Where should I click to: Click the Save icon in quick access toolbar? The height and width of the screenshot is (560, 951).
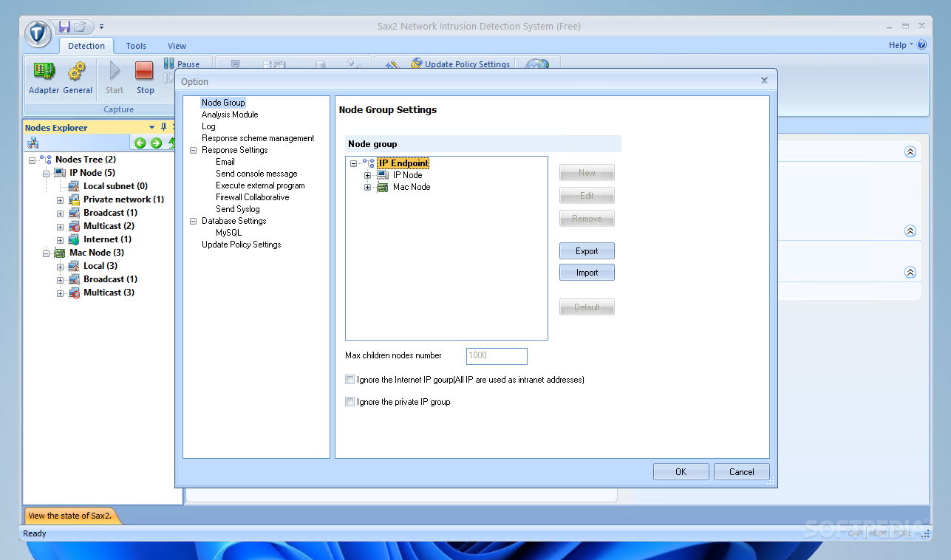[x=64, y=27]
